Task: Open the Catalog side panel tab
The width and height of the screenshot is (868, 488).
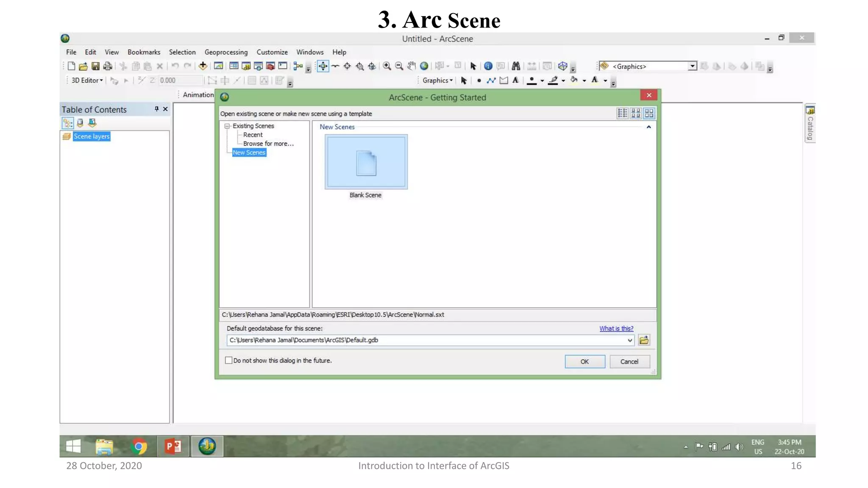Action: coord(810,124)
